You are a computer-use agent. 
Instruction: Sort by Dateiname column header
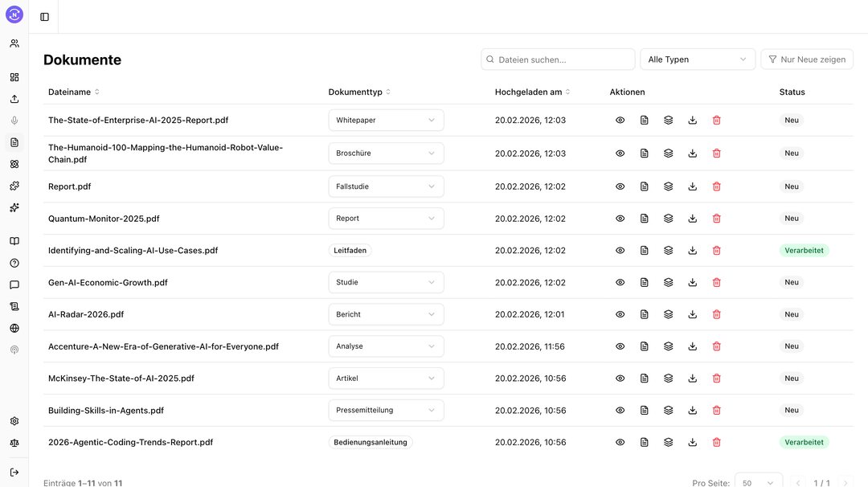[x=74, y=92]
